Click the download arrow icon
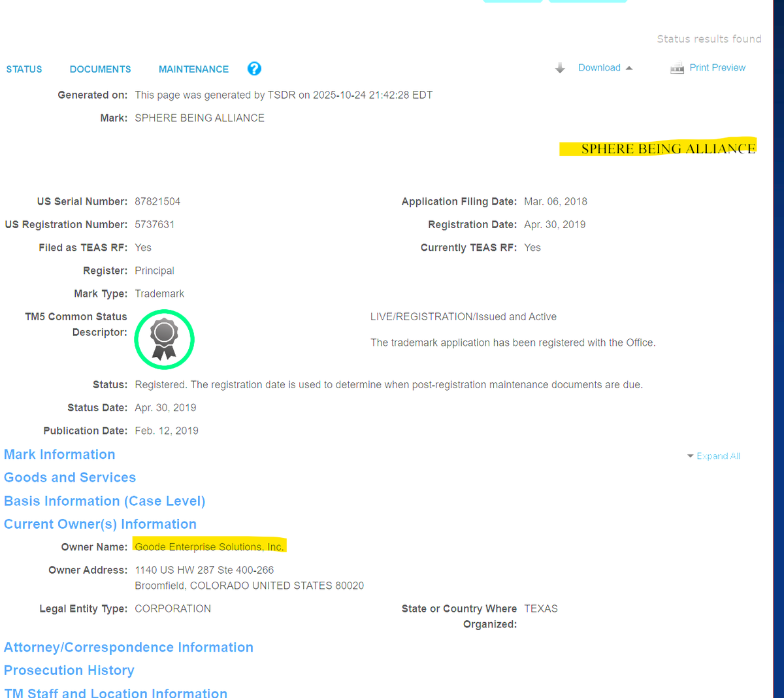 coord(560,68)
